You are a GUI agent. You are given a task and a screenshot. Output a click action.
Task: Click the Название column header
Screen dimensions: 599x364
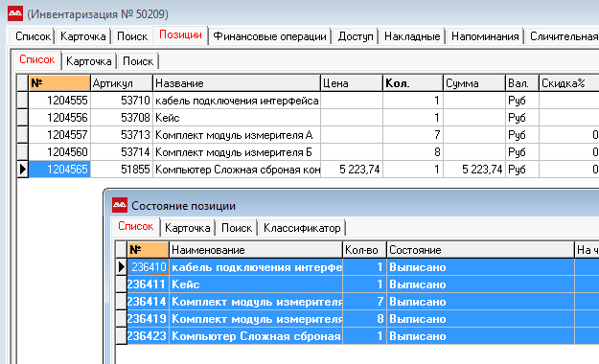237,83
